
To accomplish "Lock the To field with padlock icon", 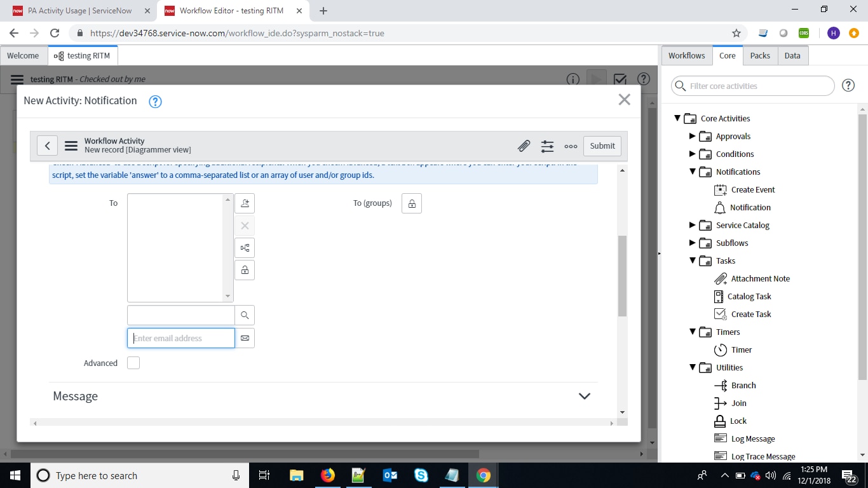I will pyautogui.click(x=245, y=270).
